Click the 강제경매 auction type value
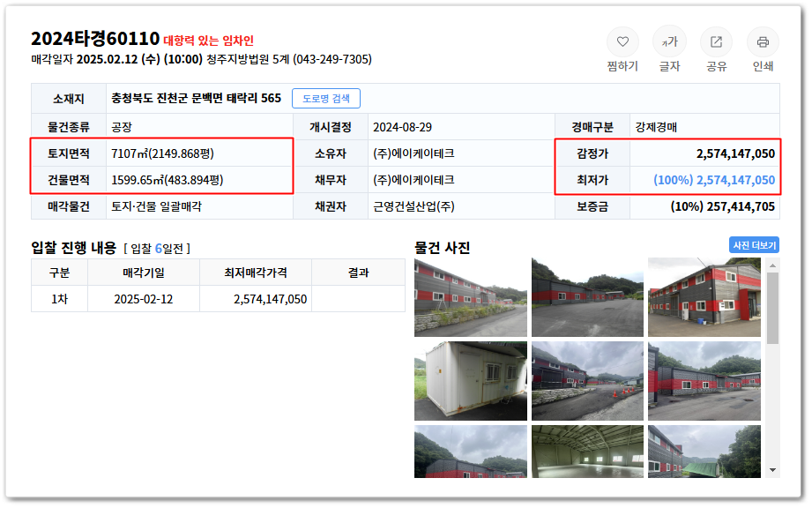812x508 pixels. click(656, 127)
